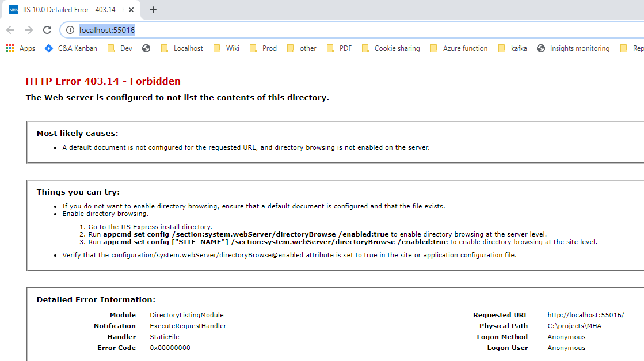Viewport: 644px width, 361px height.
Task: Click the Apps grid launcher icon
Action: tap(9, 48)
